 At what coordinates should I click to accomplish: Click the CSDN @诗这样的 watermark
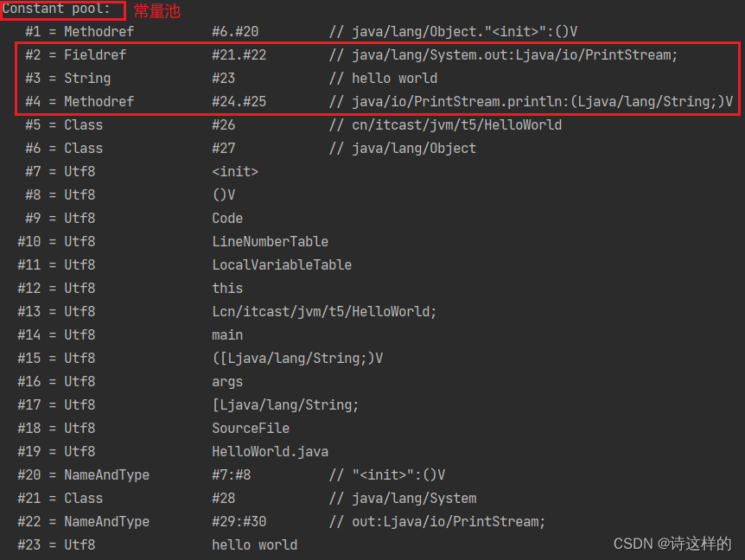(x=672, y=544)
